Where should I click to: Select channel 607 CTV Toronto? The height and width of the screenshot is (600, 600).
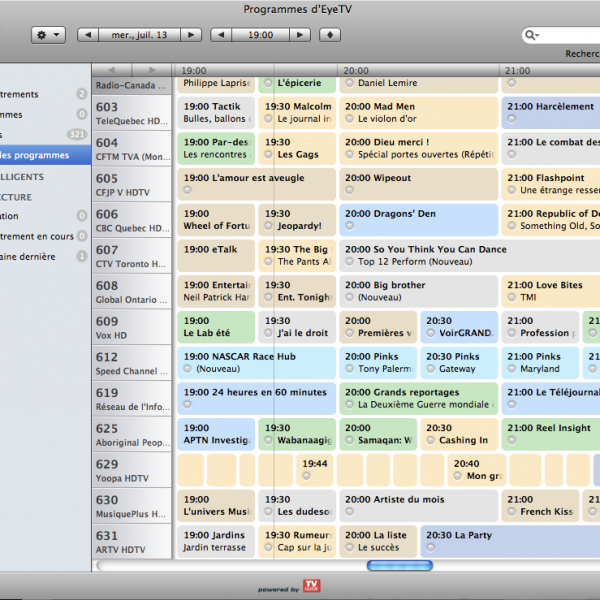tap(132, 256)
